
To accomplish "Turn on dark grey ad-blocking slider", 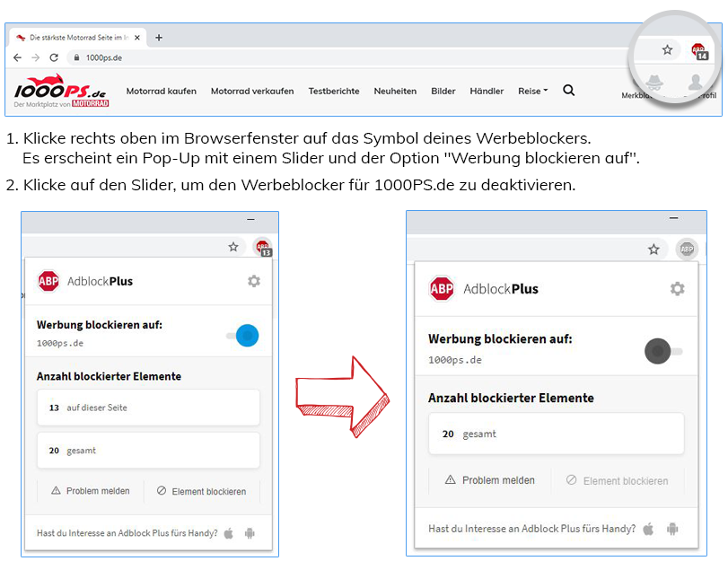I will point(663,351).
